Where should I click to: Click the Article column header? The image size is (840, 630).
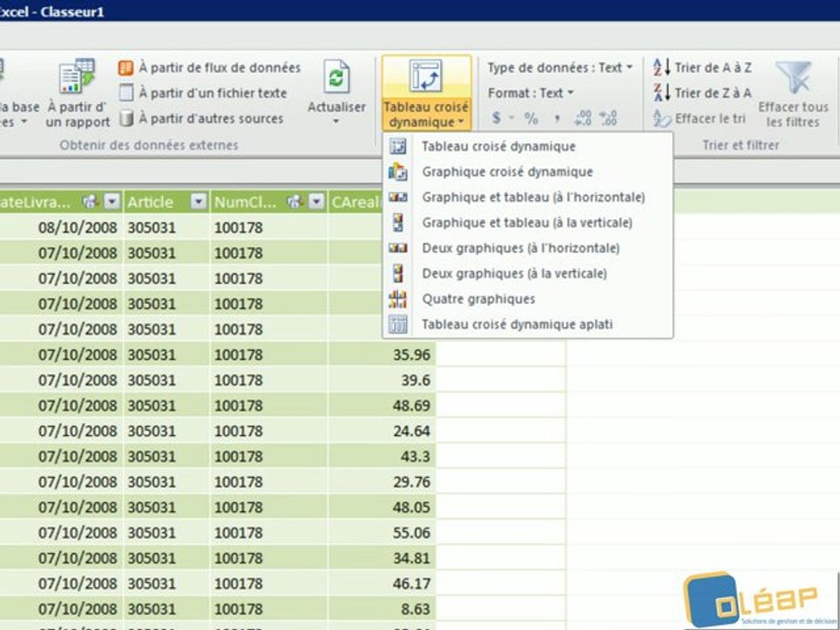click(166, 202)
